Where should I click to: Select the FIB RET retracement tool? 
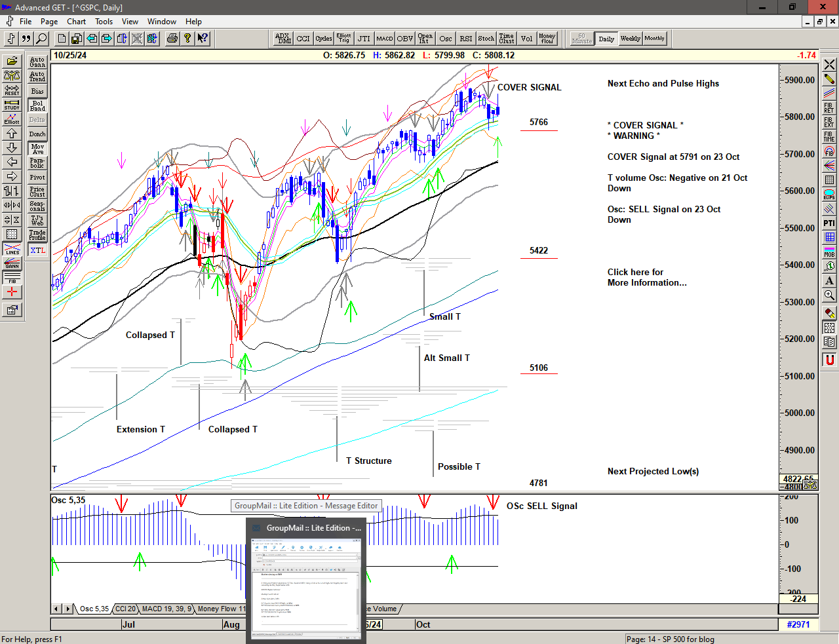point(829,108)
